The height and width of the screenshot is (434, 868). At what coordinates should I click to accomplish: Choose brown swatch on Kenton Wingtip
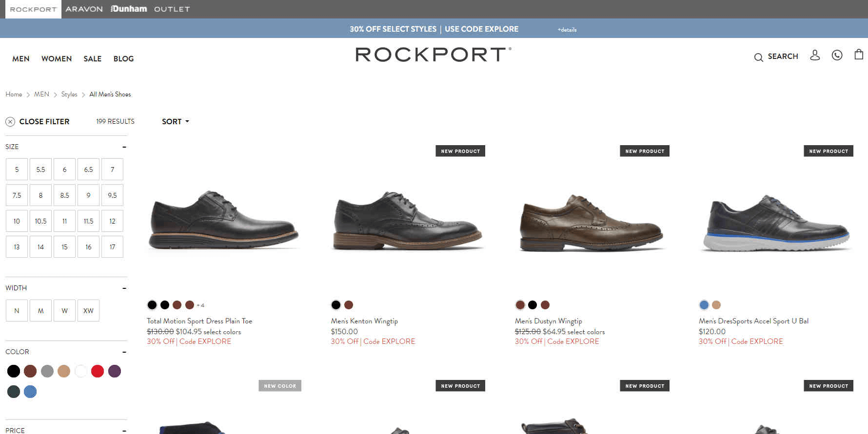click(x=349, y=305)
